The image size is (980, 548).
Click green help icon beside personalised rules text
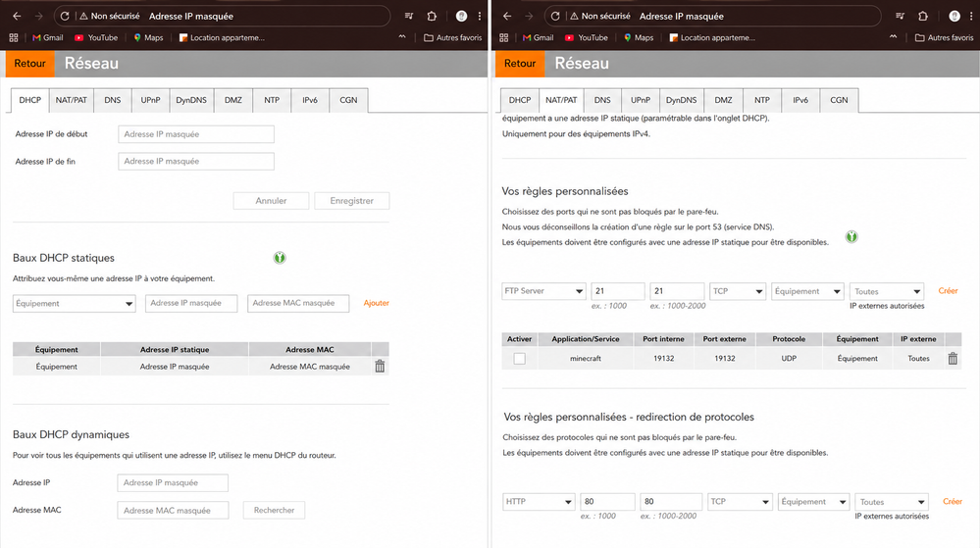(x=851, y=237)
